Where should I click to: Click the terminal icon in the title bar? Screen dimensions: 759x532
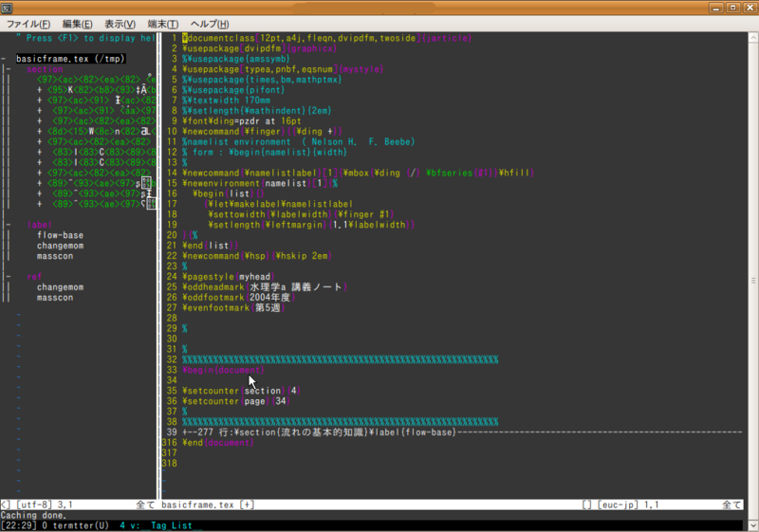(7, 8)
